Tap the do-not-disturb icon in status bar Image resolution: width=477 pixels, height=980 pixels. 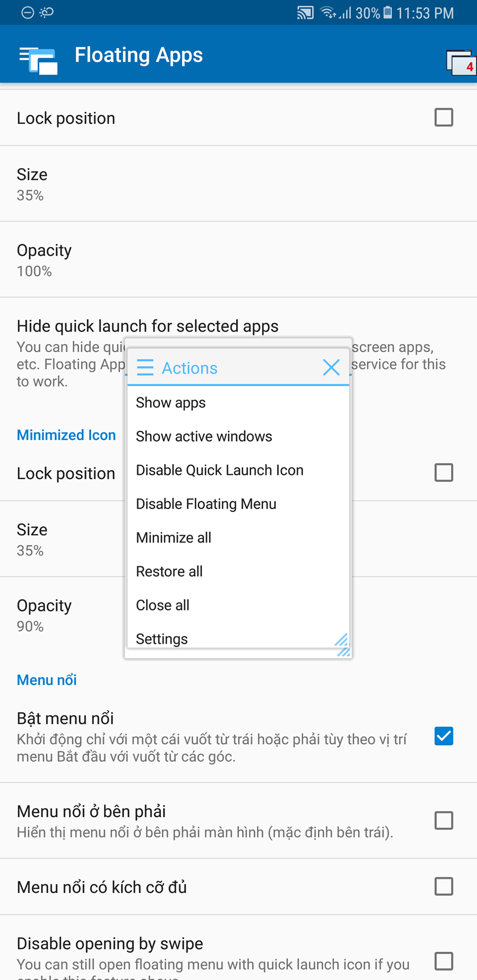[x=28, y=12]
